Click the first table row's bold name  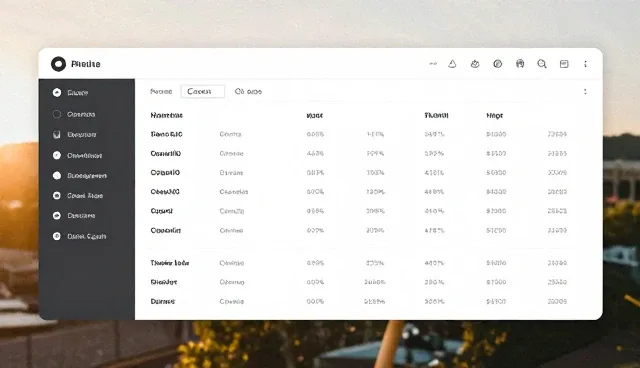pyautogui.click(x=167, y=134)
